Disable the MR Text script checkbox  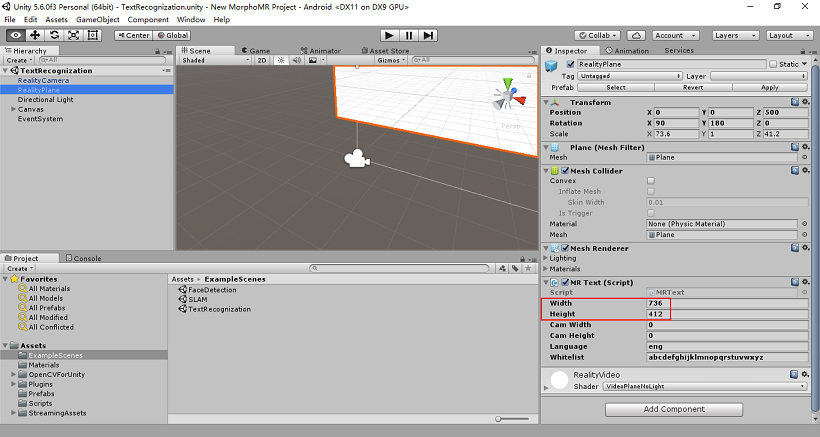coord(565,282)
